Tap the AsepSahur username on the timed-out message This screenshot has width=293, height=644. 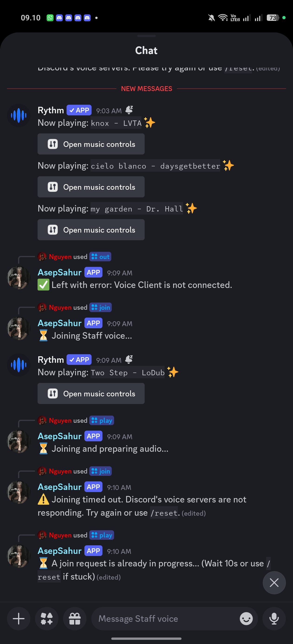[60, 487]
